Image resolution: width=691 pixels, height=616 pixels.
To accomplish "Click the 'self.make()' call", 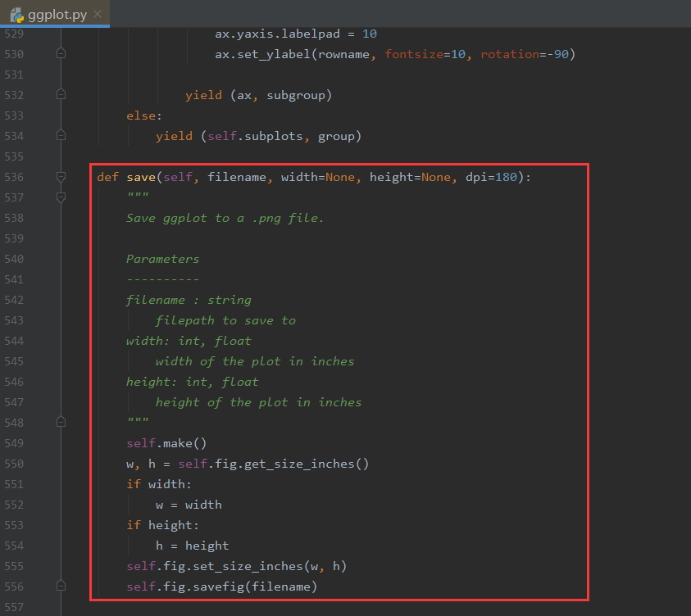I will [x=166, y=443].
